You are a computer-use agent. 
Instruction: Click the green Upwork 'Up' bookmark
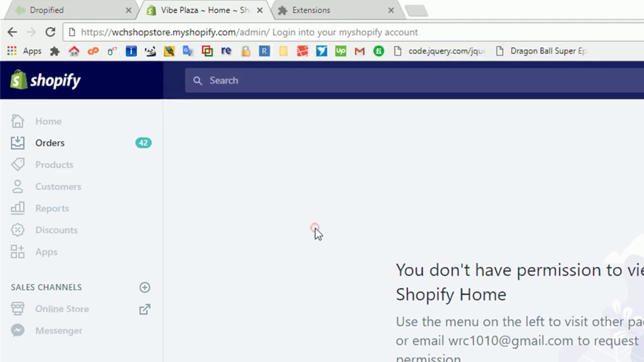341,51
